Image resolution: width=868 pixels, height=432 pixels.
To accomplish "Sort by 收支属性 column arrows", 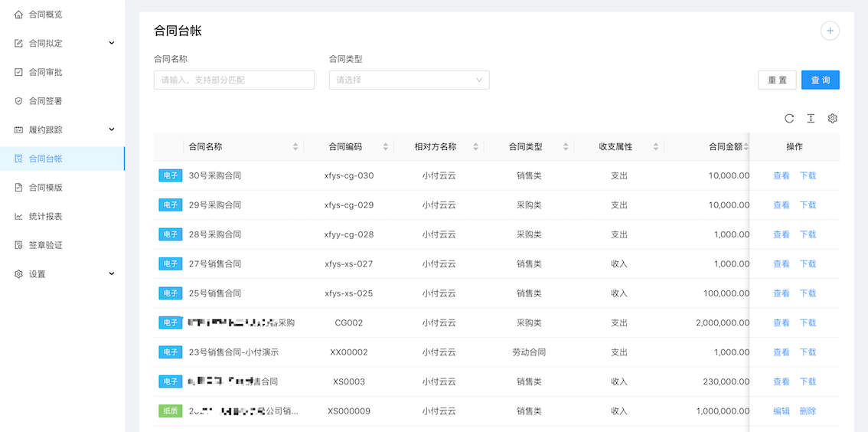I will point(656,147).
